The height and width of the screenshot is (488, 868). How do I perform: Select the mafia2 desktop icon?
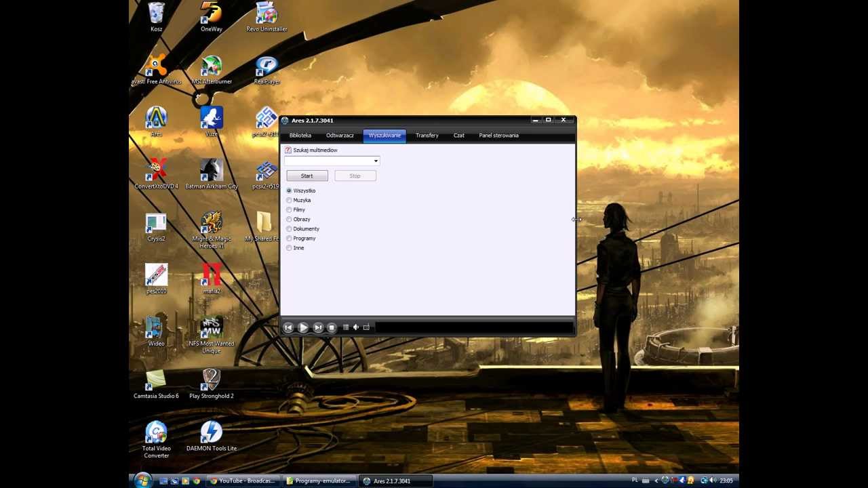[x=212, y=279]
